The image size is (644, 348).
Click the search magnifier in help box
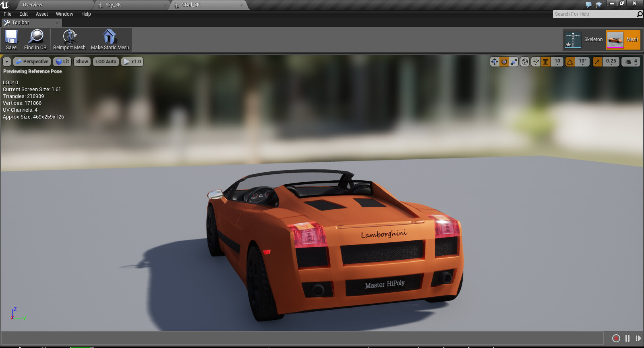pyautogui.click(x=640, y=14)
